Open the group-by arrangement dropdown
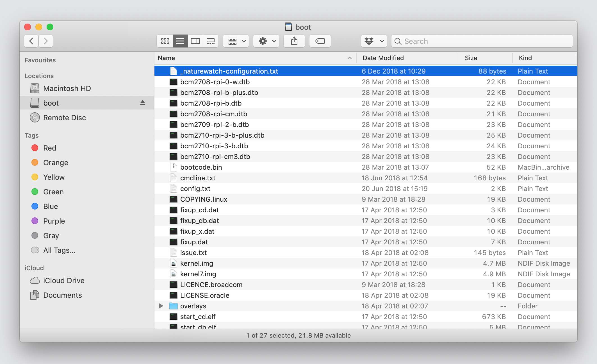Screen dimensions: 597x364 [x=236, y=41]
